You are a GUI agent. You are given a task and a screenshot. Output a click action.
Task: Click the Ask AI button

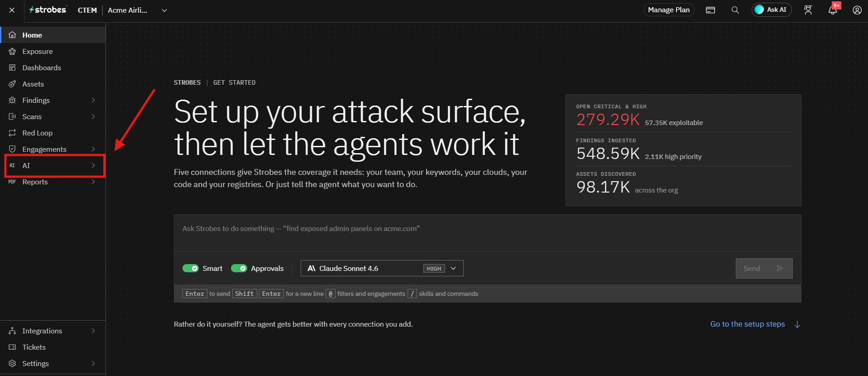[772, 10]
